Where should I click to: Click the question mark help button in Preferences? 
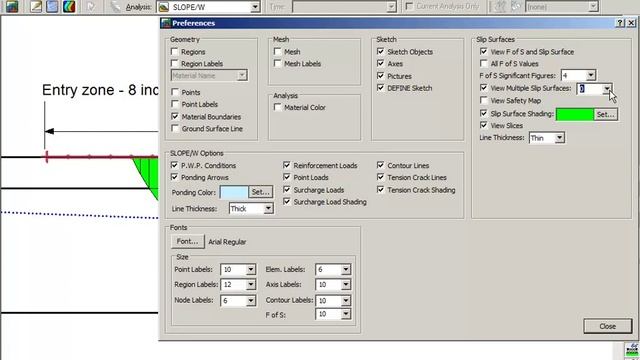pyautogui.click(x=620, y=23)
